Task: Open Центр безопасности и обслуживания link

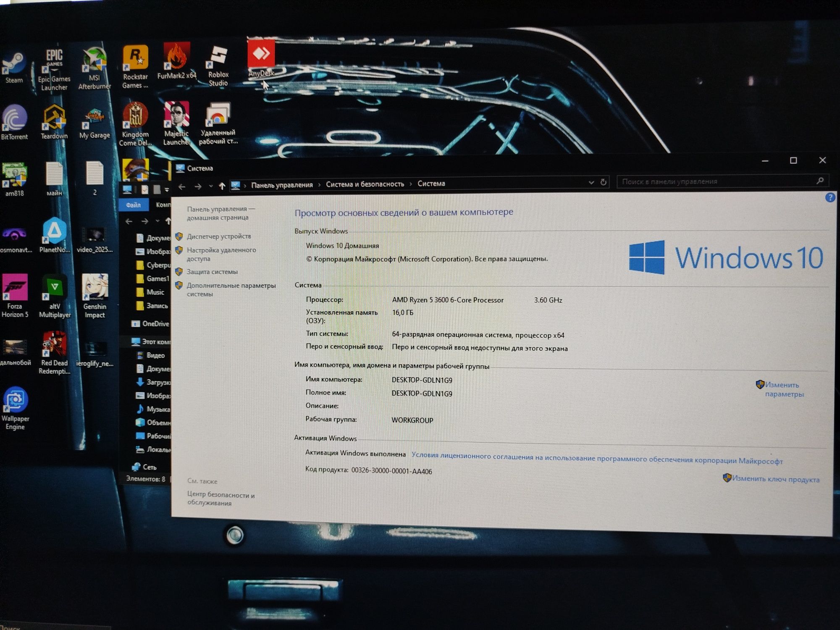Action: point(221,499)
